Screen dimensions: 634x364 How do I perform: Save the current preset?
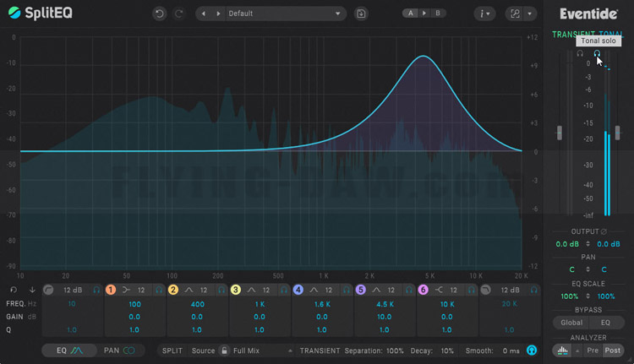tap(361, 14)
